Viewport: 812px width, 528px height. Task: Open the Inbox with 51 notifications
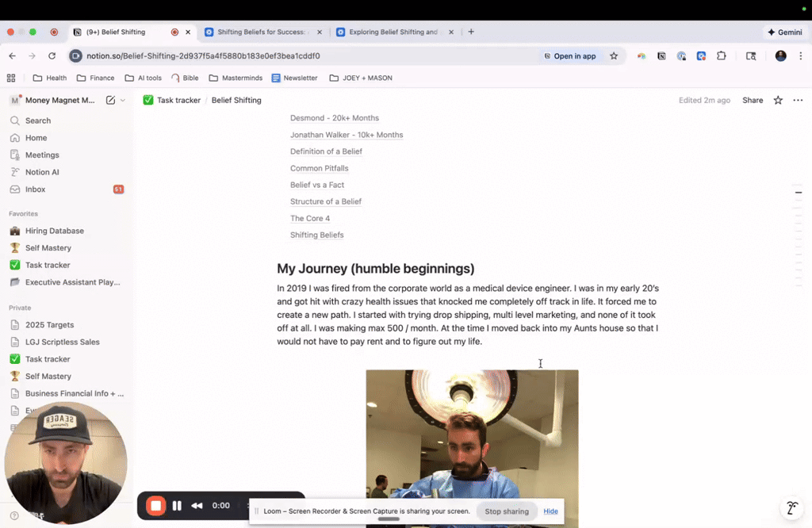point(67,189)
